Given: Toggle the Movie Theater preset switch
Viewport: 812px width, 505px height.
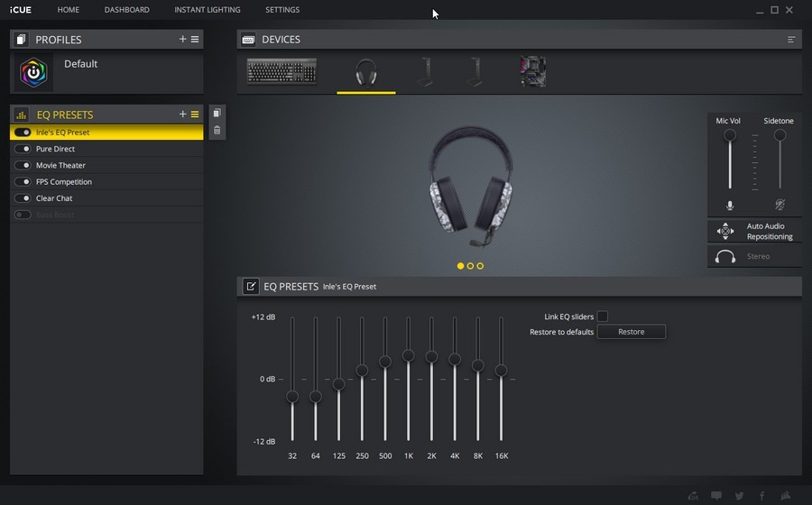Looking at the screenshot, I should pos(23,165).
